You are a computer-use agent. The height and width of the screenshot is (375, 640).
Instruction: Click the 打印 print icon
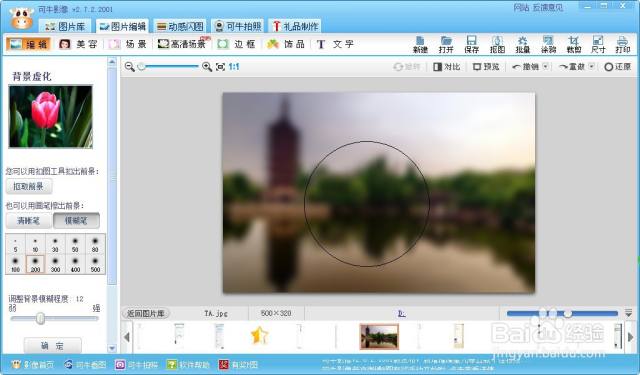click(622, 44)
